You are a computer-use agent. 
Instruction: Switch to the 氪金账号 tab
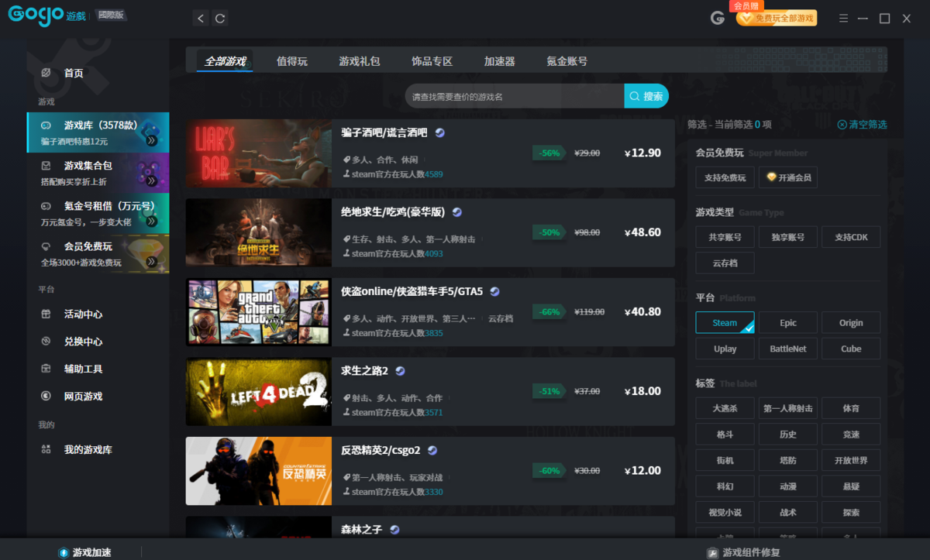pos(567,61)
